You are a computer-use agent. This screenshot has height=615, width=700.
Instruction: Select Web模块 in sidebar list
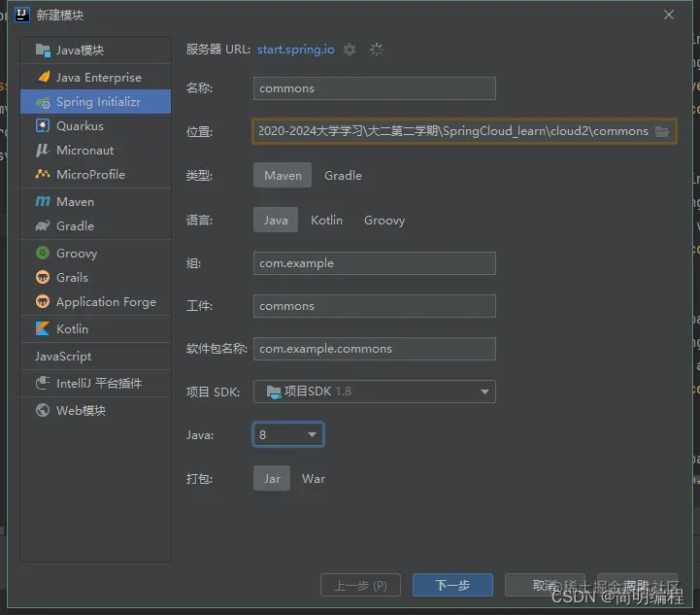(95, 410)
